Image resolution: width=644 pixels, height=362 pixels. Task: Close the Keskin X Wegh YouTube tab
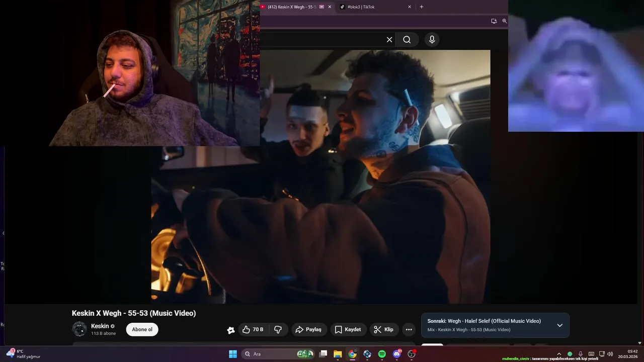[x=330, y=7]
